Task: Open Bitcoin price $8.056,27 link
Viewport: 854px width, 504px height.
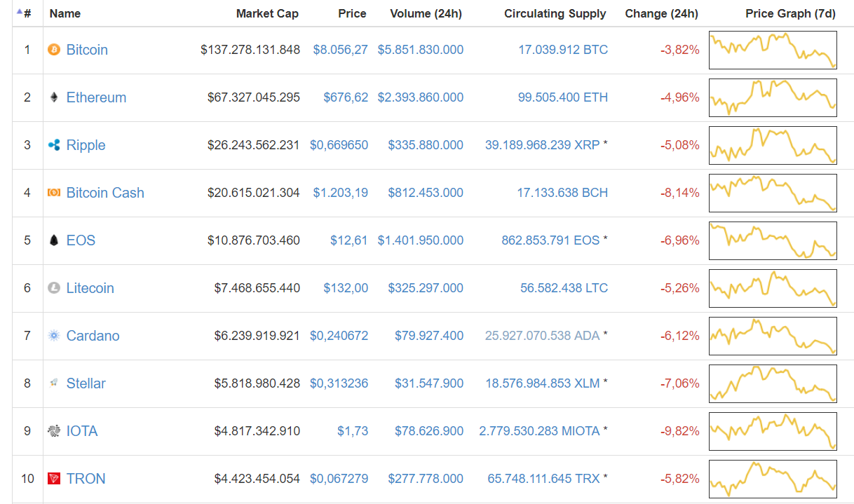Action: 340,50
